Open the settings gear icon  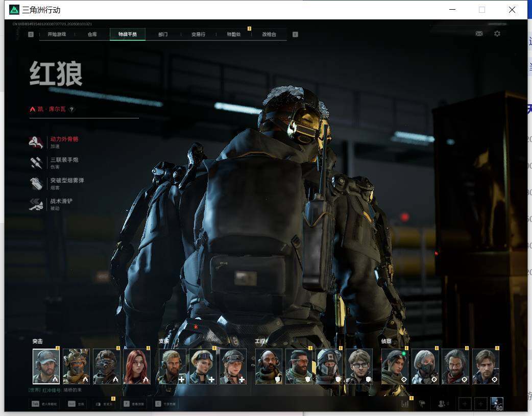pyautogui.click(x=497, y=34)
